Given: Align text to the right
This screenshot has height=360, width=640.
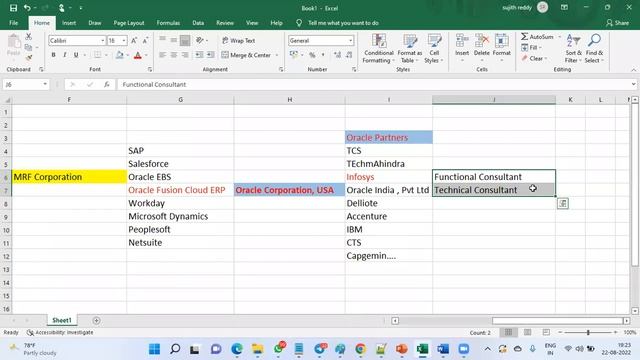Looking at the screenshot, I should click(185, 55).
